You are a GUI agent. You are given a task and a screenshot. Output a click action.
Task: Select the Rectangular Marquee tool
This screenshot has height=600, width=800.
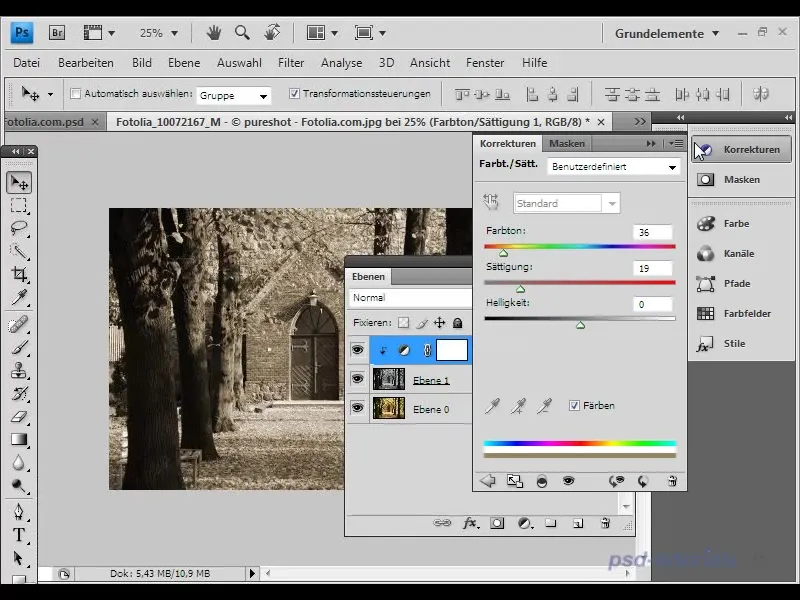[x=19, y=205]
